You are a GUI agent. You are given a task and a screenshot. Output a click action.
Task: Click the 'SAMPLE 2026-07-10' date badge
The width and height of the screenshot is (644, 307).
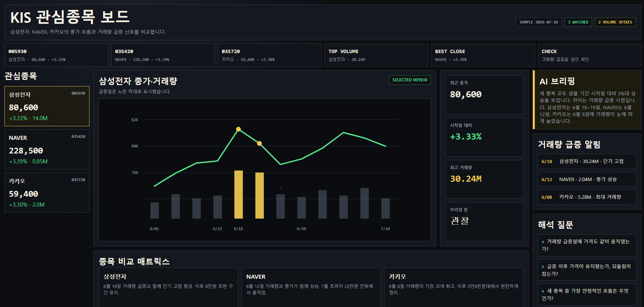539,22
